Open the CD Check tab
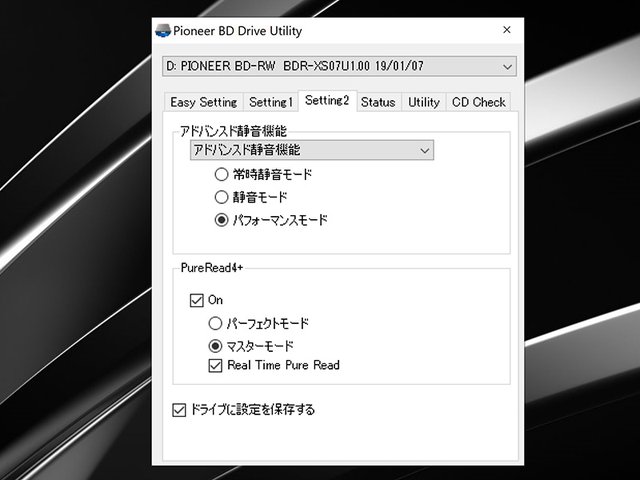Image resolution: width=640 pixels, height=480 pixels. coord(478,102)
